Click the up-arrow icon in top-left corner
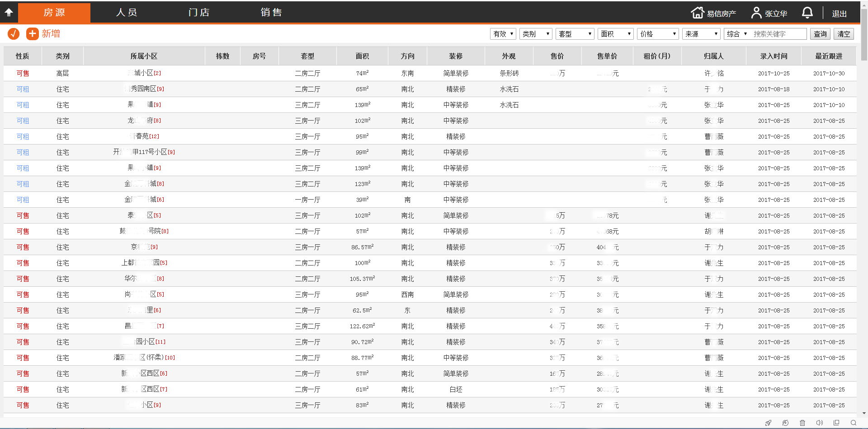868x429 pixels. click(x=9, y=13)
